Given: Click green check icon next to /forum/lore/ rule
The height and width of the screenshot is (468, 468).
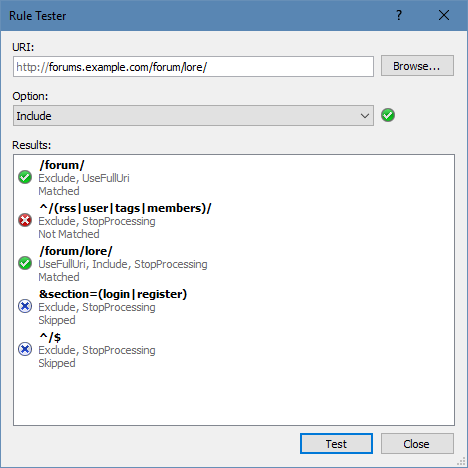Looking at the screenshot, I should (25, 263).
